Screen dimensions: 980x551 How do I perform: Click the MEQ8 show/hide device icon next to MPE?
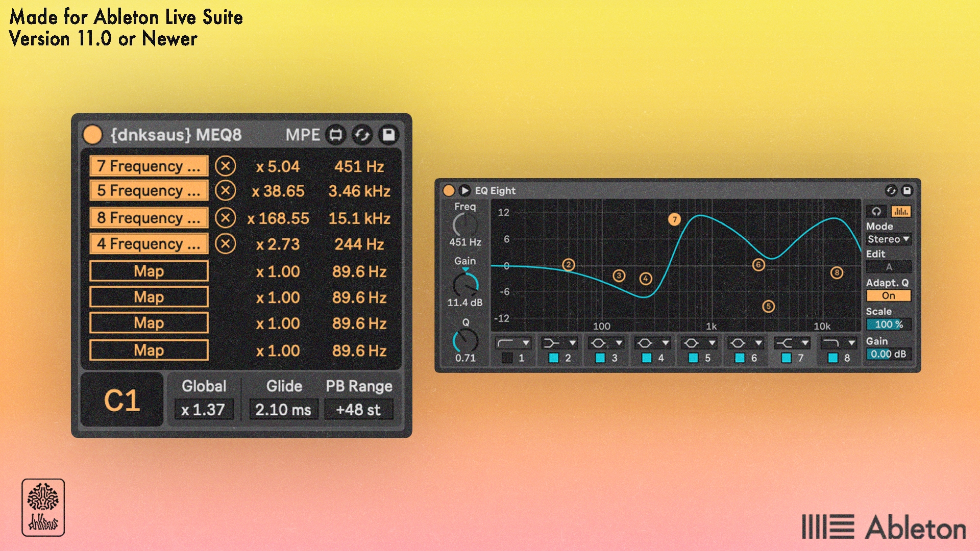[336, 135]
